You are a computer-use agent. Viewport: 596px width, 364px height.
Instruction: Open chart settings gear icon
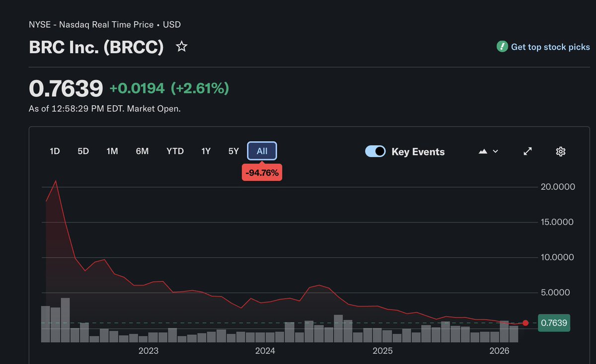point(561,151)
